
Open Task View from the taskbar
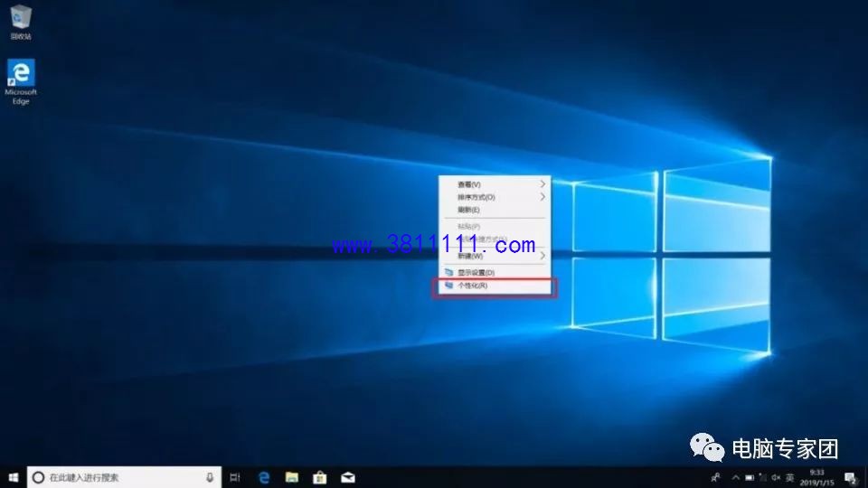[x=235, y=477]
